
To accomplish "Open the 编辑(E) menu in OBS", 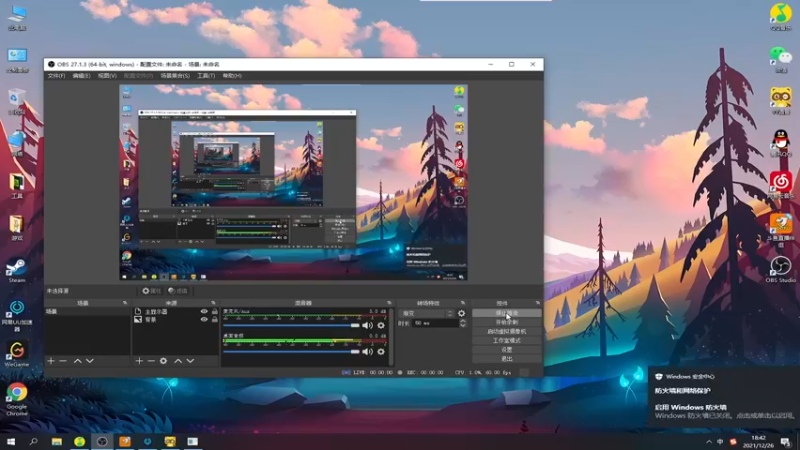I will coord(81,76).
